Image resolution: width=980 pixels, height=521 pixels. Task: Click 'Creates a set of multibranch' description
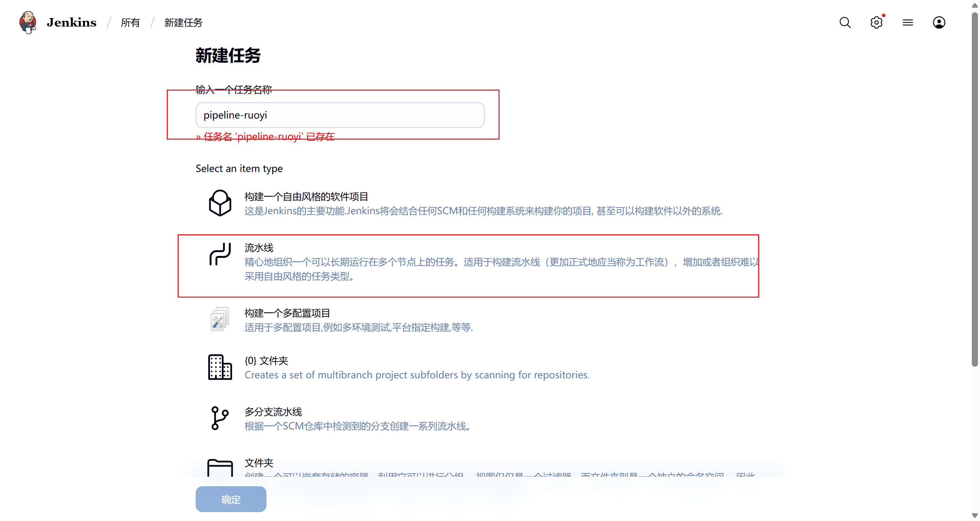[417, 375]
